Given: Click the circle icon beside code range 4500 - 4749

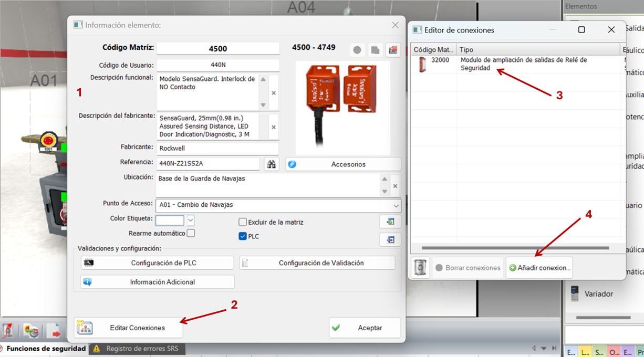Looking at the screenshot, I should pyautogui.click(x=357, y=50).
